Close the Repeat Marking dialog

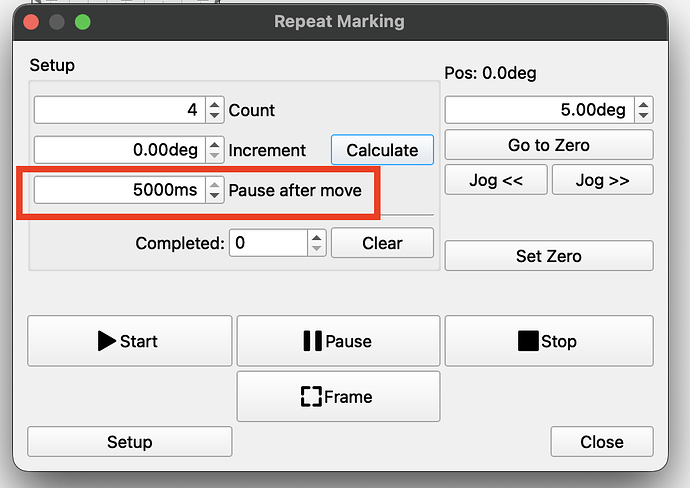[601, 442]
